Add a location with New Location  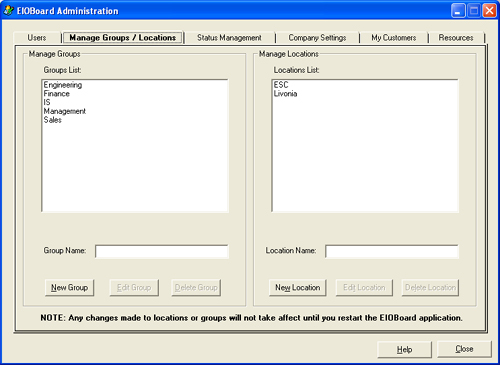[x=297, y=287]
